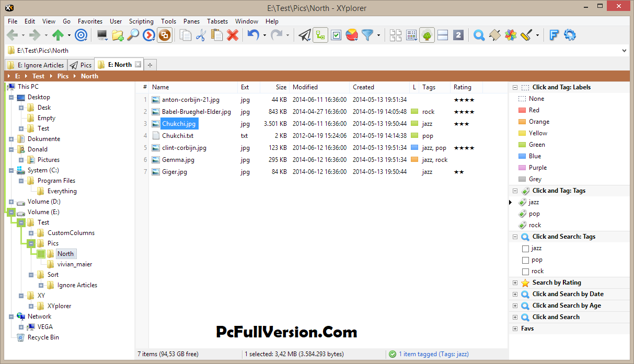Expand the Favs panel section
This screenshot has width=634, height=364.
tap(515, 328)
